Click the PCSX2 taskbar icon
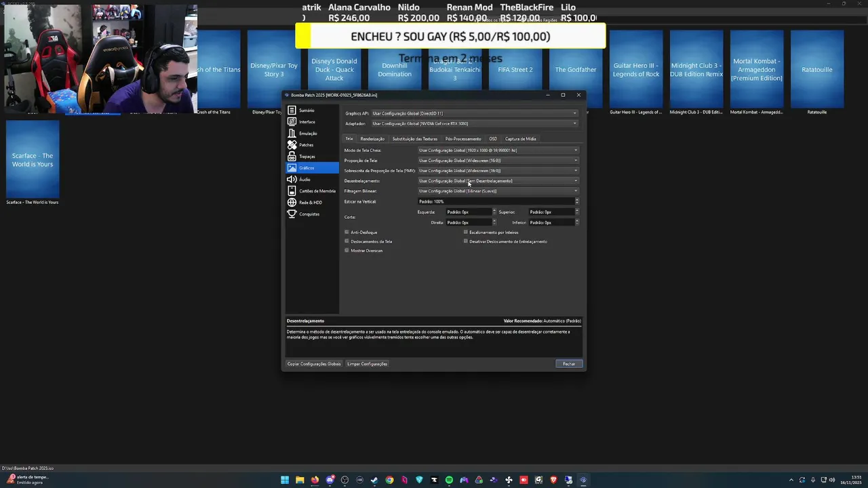 coord(583,480)
